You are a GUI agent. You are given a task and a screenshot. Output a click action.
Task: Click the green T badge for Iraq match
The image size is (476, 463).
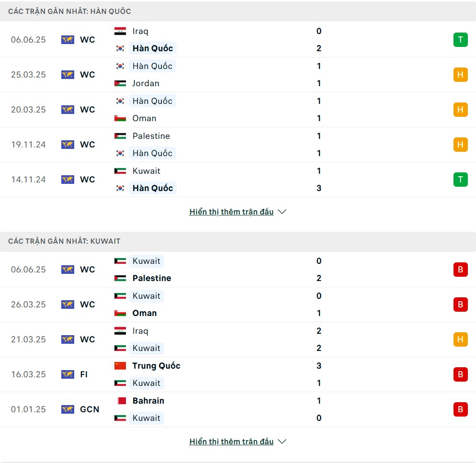coord(460,40)
